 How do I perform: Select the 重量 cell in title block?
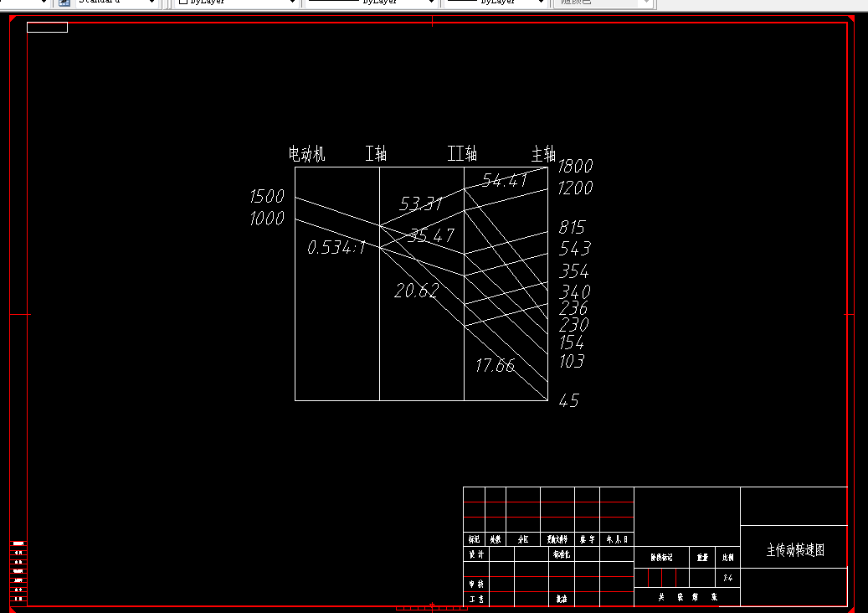pyautogui.click(x=702, y=558)
